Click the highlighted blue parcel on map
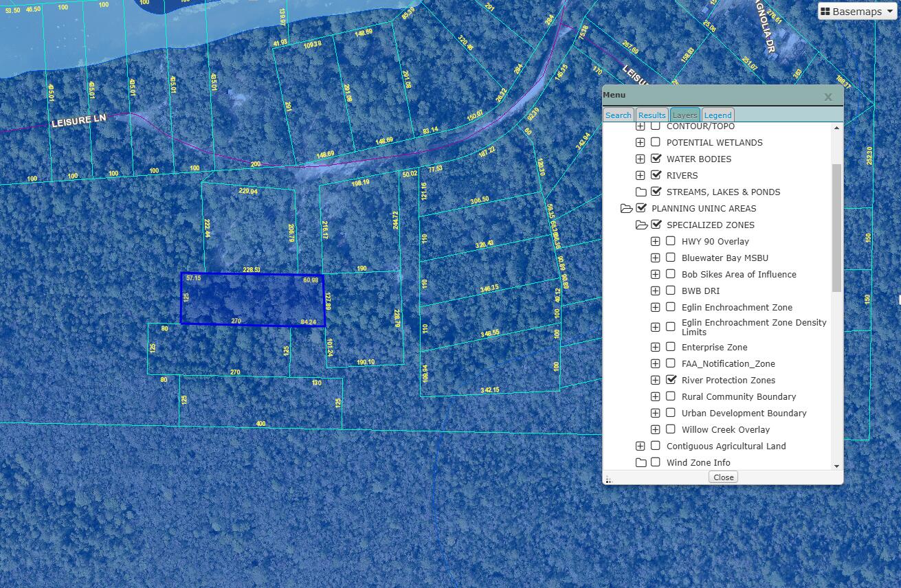 (252, 299)
